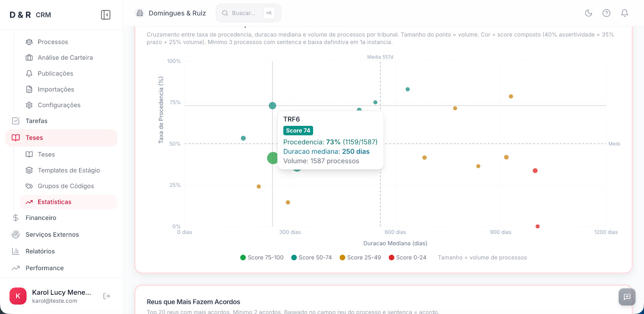Viewport: 644px width, 314px height.
Task: Click the logout icon next to user
Action: [107, 296]
